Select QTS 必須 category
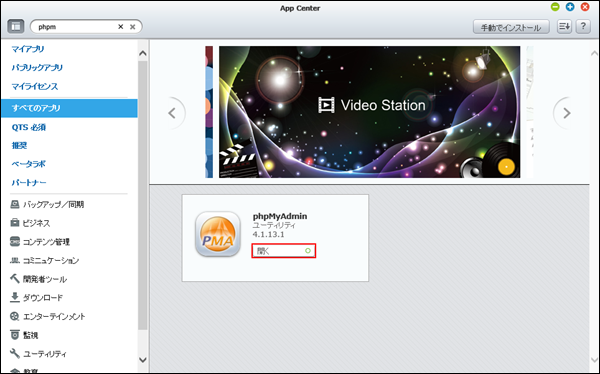The width and height of the screenshot is (600, 374). pos(29,127)
